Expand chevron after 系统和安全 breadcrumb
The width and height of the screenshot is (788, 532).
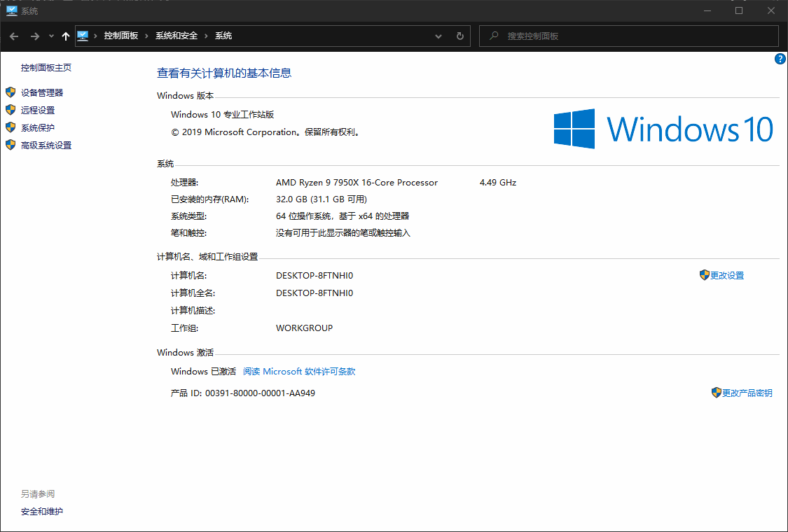(x=206, y=36)
